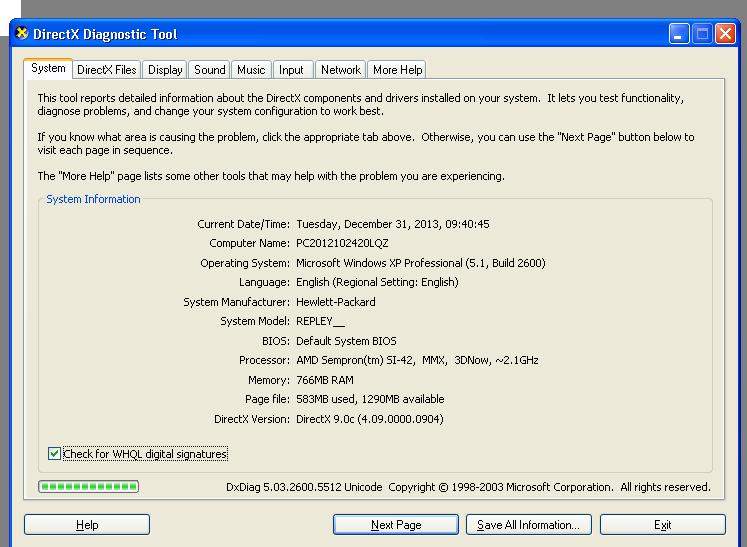
Task: Select the Sound tab
Action: tap(209, 70)
